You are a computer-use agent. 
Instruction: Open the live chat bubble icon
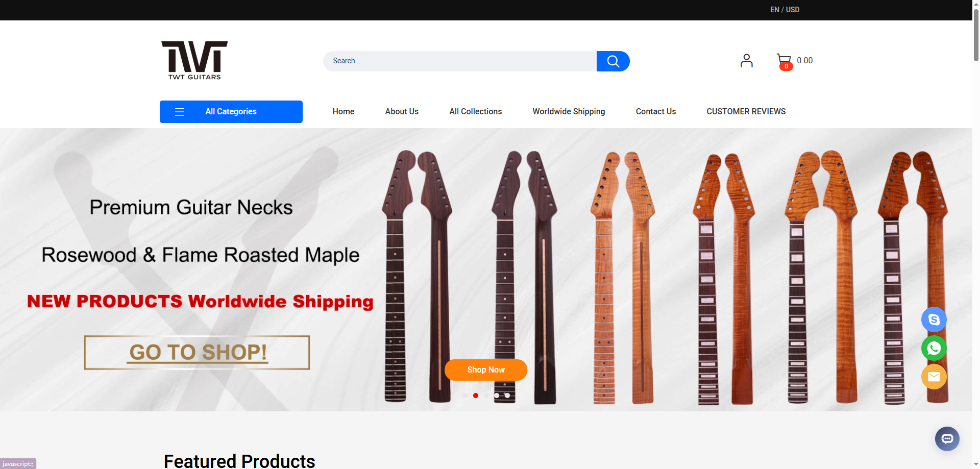coord(947,439)
